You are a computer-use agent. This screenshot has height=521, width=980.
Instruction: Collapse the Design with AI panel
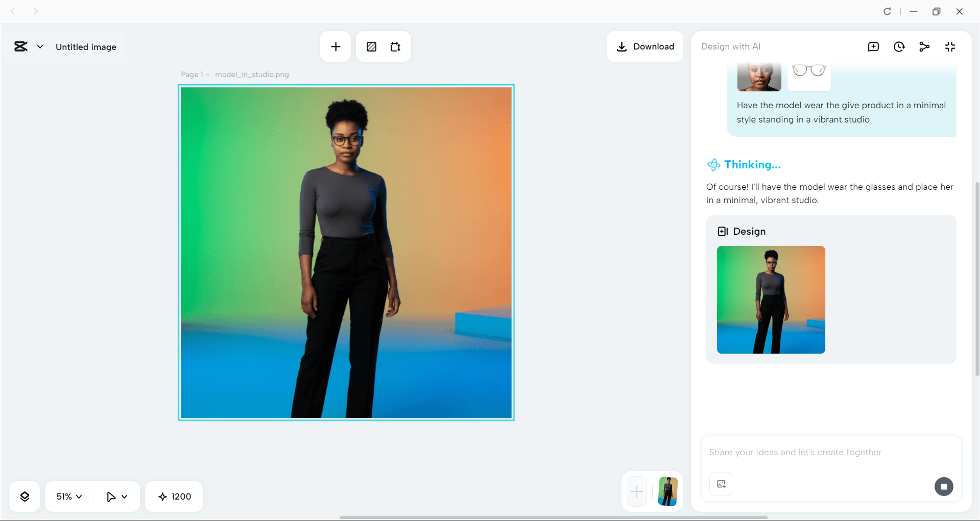tap(950, 46)
